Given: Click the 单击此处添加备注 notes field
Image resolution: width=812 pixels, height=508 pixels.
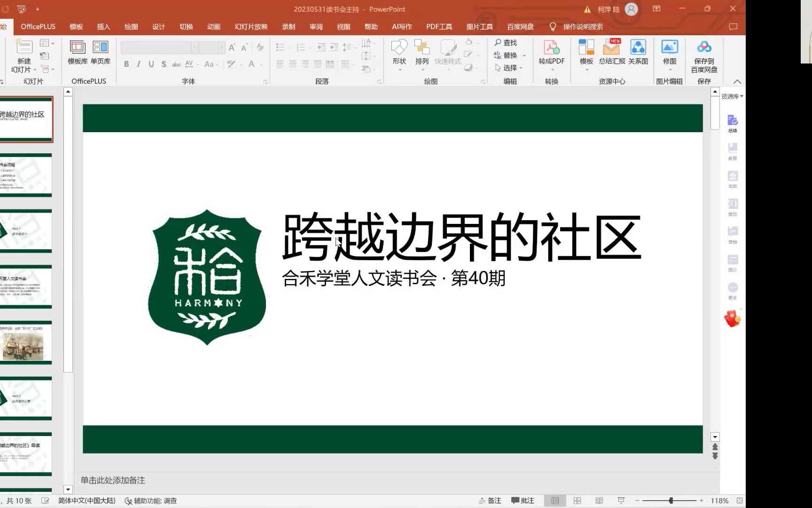Looking at the screenshot, I should pyautogui.click(x=113, y=480).
